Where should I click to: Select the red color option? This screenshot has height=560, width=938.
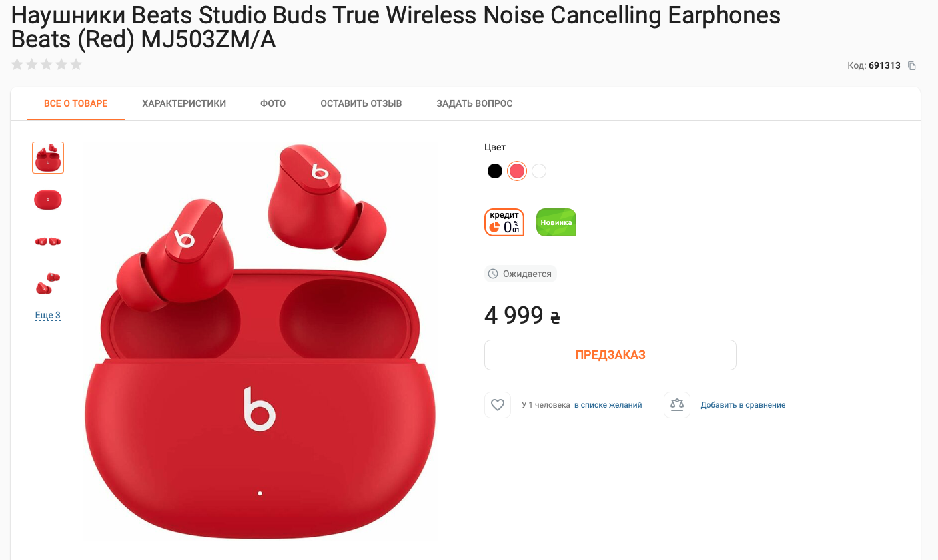point(517,171)
